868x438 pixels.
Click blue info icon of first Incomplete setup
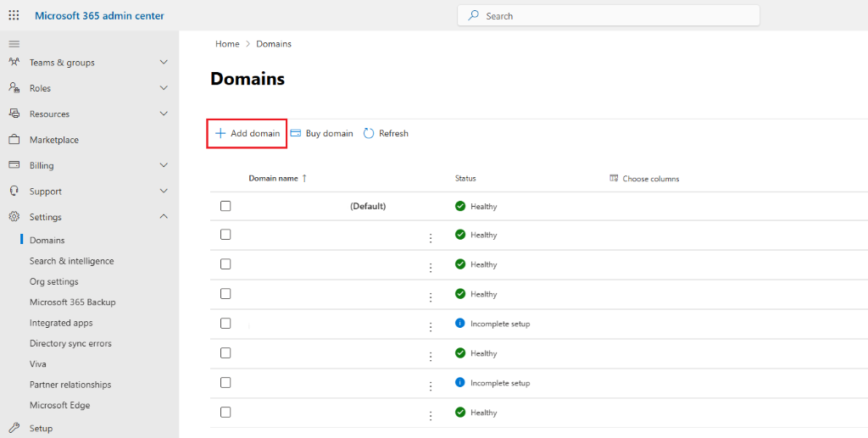[x=460, y=323]
